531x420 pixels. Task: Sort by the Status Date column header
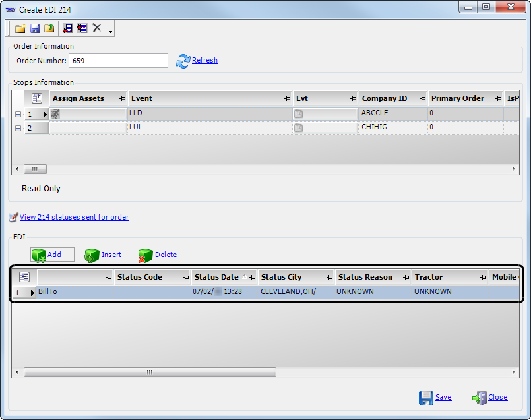click(x=216, y=277)
